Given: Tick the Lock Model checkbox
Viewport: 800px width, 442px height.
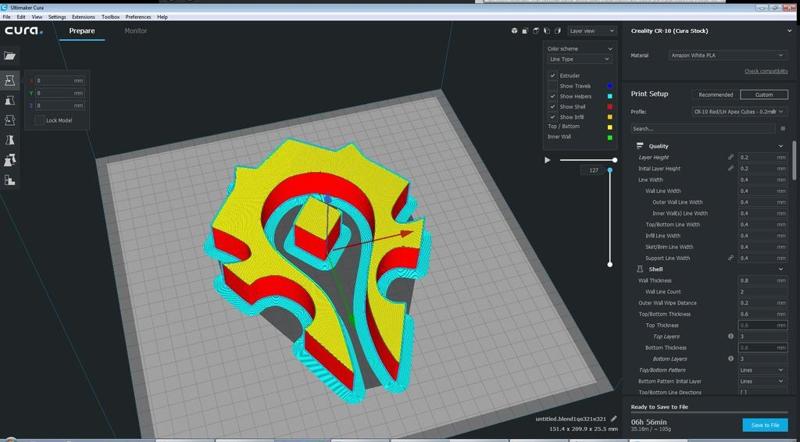Looking at the screenshot, I should 39,120.
